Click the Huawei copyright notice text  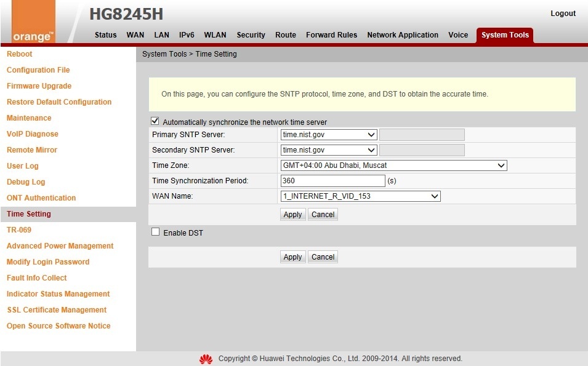[340, 359]
